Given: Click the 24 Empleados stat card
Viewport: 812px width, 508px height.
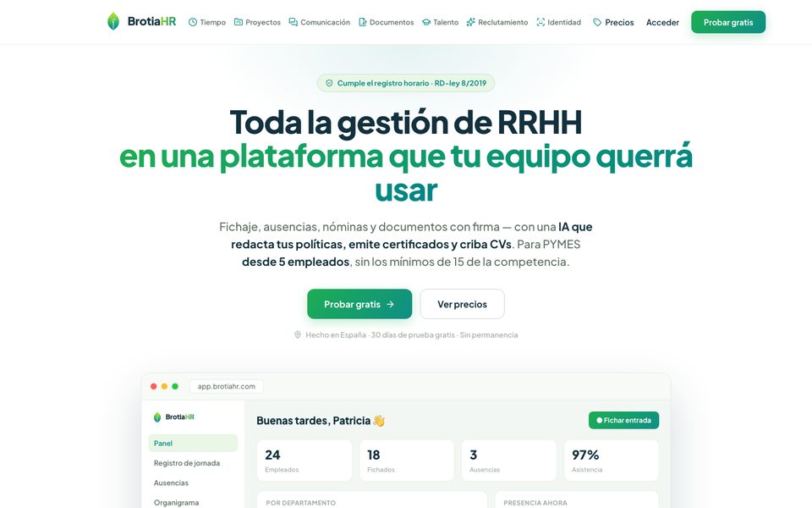Looking at the screenshot, I should point(304,461).
